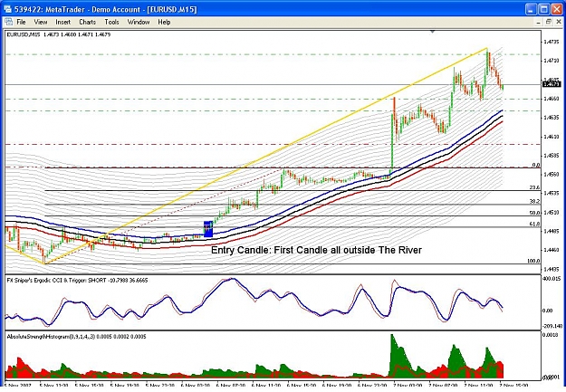The width and height of the screenshot is (566, 392).
Task: Open the Charts menu
Action: (x=87, y=22)
